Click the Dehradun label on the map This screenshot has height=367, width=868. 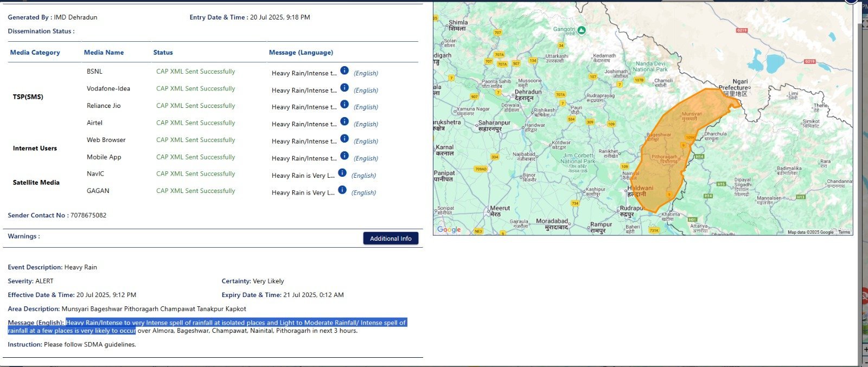click(528, 92)
